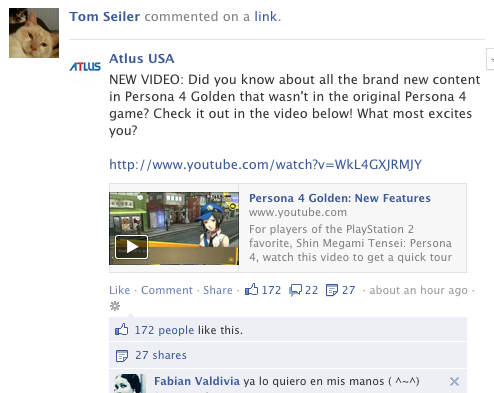This screenshot has height=393, width=494.
Task: Click the thumbs-up icon beside 172 people
Action: (x=121, y=330)
